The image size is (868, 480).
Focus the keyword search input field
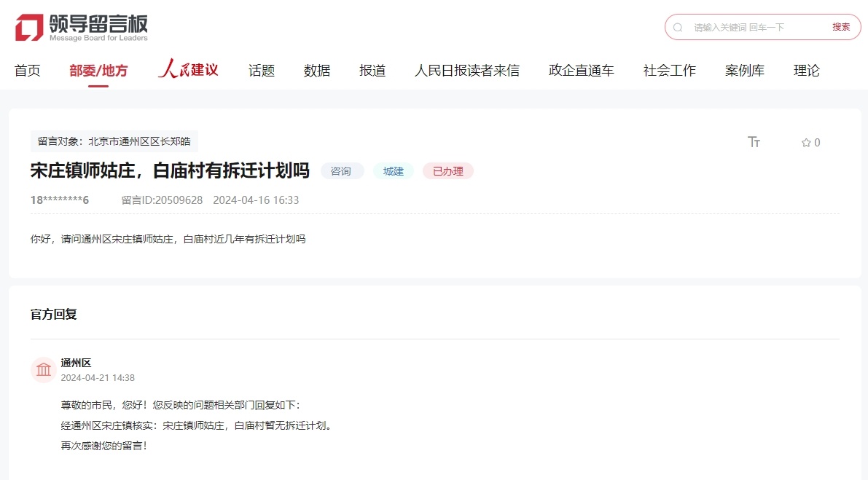[x=754, y=28]
